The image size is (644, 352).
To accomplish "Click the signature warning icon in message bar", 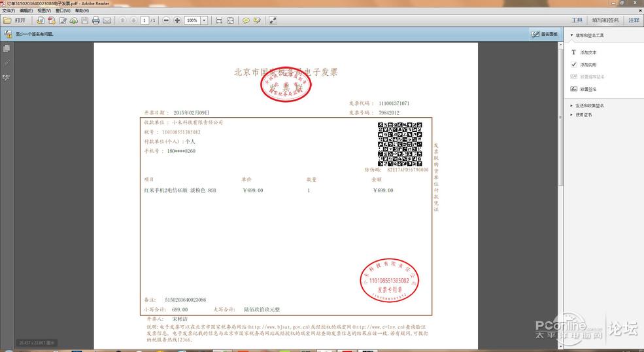I will tap(8, 34).
